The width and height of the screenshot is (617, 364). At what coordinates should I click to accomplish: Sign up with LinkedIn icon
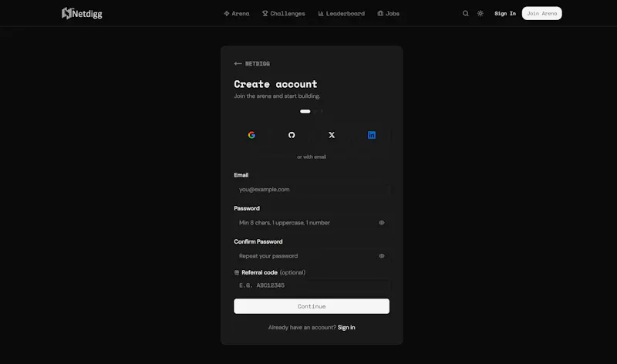pyautogui.click(x=372, y=135)
